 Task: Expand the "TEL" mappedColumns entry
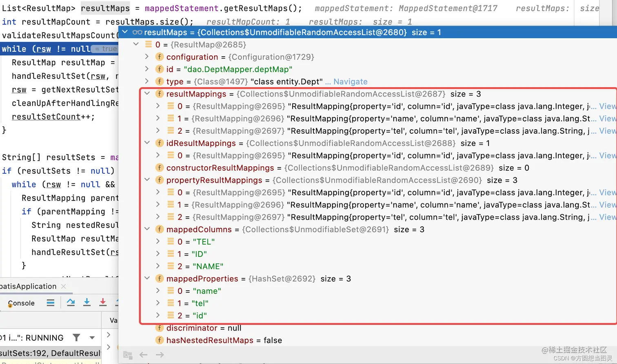[158, 241]
